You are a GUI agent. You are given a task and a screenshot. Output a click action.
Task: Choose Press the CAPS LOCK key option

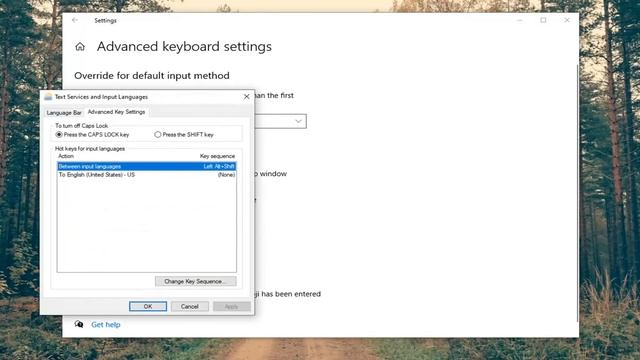93,134
